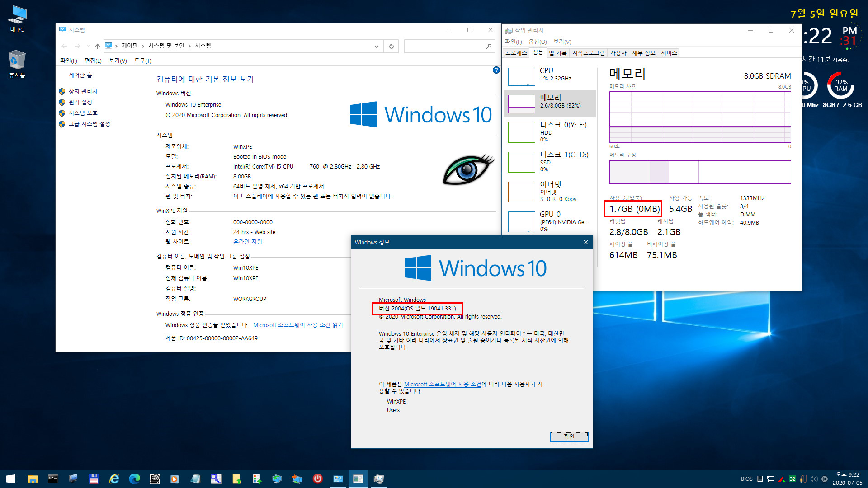Open 보기(V) menu in 시스템 window

(x=118, y=61)
